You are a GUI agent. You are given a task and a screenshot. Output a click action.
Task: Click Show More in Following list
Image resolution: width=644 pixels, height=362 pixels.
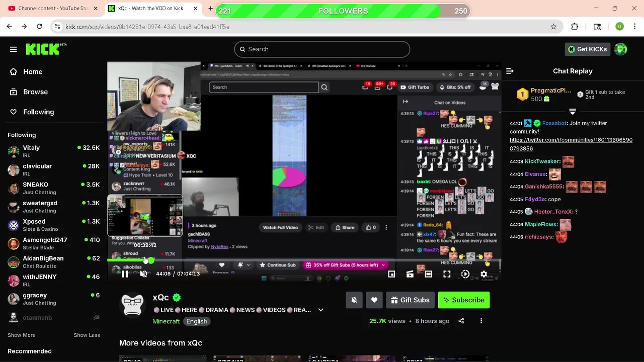[22, 335]
